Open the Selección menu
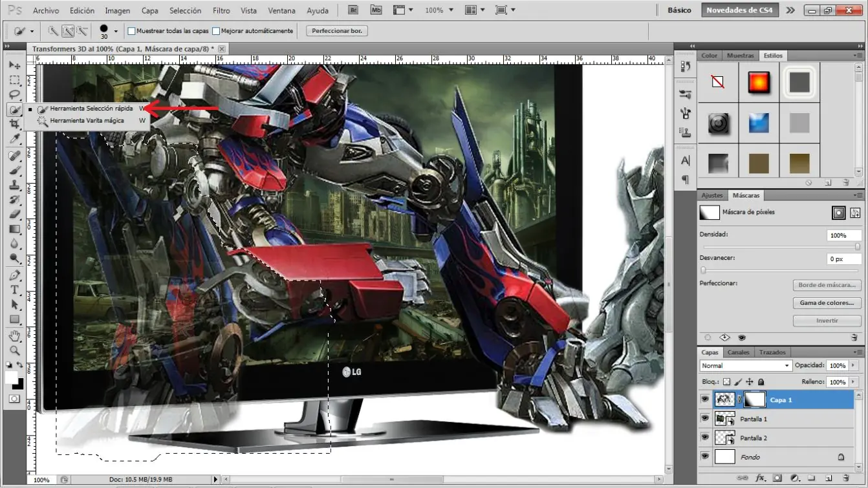This screenshot has height=488, width=868. point(185,11)
